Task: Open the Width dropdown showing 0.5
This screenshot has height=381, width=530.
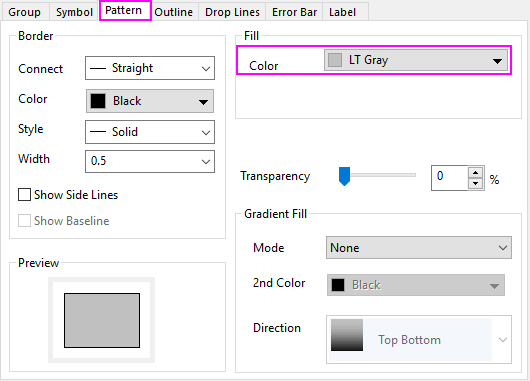Action: point(150,161)
